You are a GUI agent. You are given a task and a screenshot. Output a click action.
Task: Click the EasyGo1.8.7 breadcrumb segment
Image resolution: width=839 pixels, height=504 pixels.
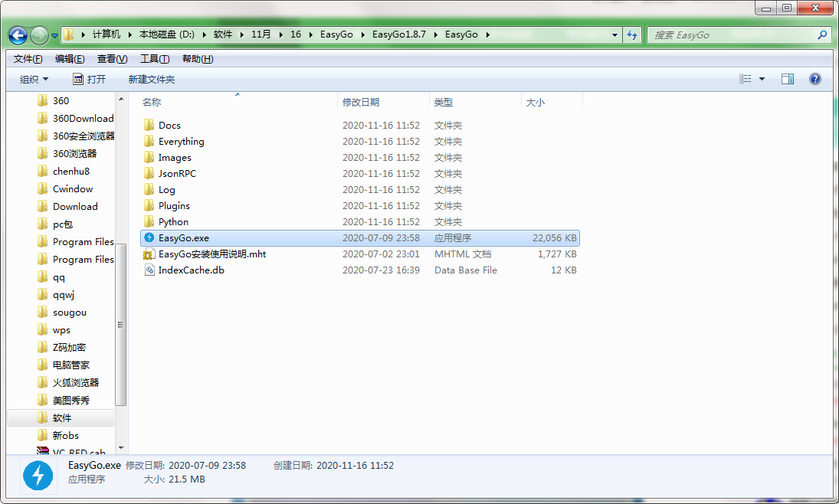coord(399,34)
